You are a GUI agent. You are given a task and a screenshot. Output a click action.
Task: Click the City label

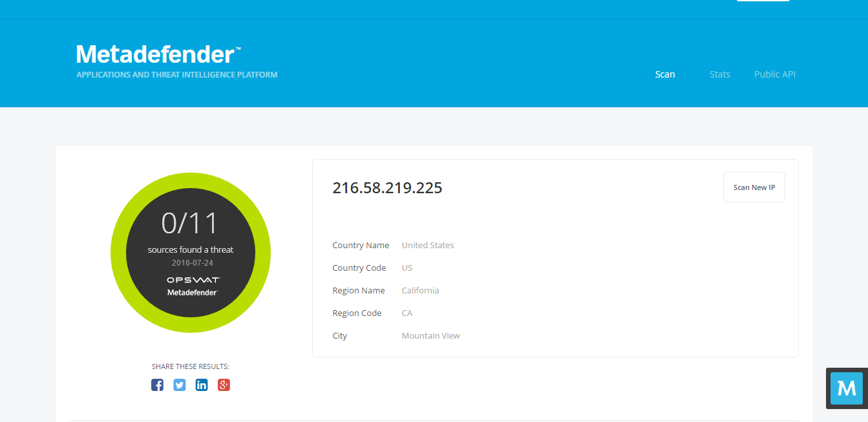click(x=340, y=336)
